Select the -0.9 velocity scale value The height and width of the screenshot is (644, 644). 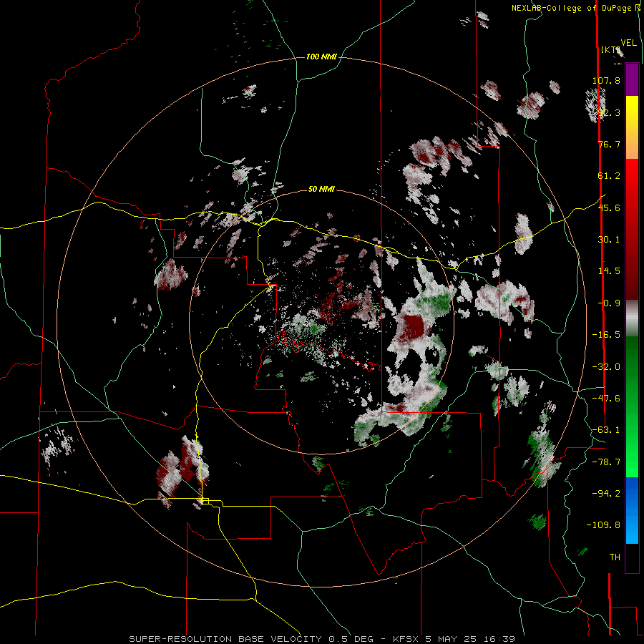coord(609,303)
